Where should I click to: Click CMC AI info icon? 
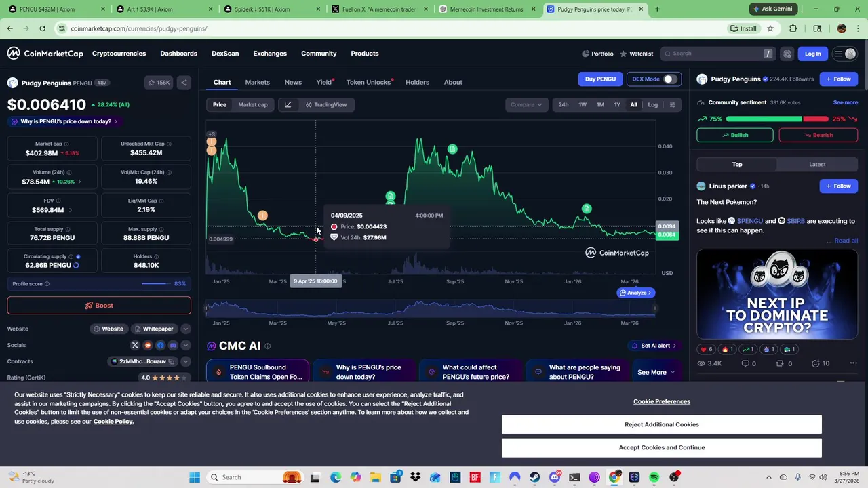[267, 346]
